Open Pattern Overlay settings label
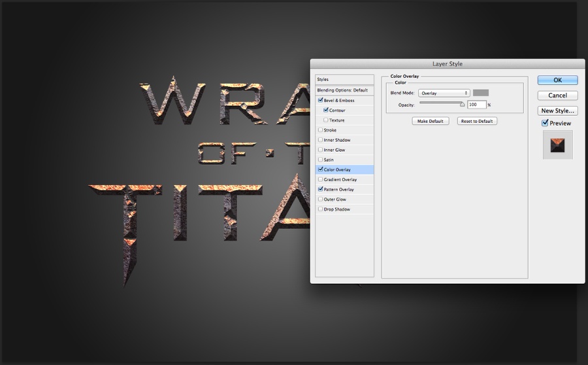Image resolution: width=588 pixels, height=365 pixels. pyautogui.click(x=338, y=190)
